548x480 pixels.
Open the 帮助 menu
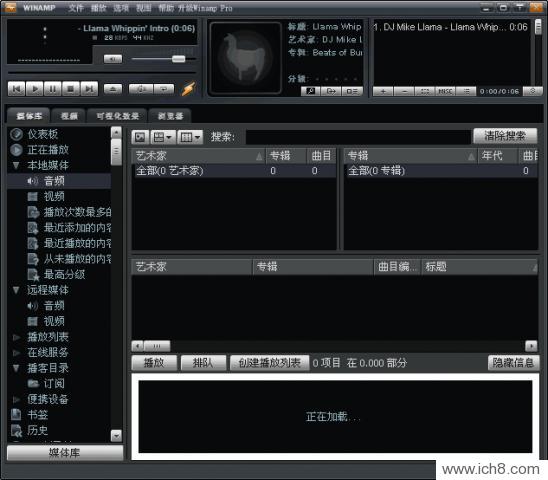(166, 8)
